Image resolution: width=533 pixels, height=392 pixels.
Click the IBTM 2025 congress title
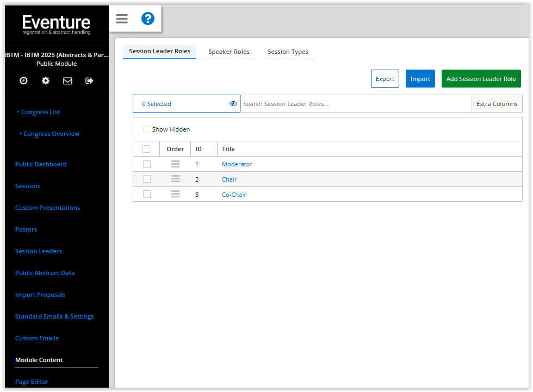tap(57, 55)
